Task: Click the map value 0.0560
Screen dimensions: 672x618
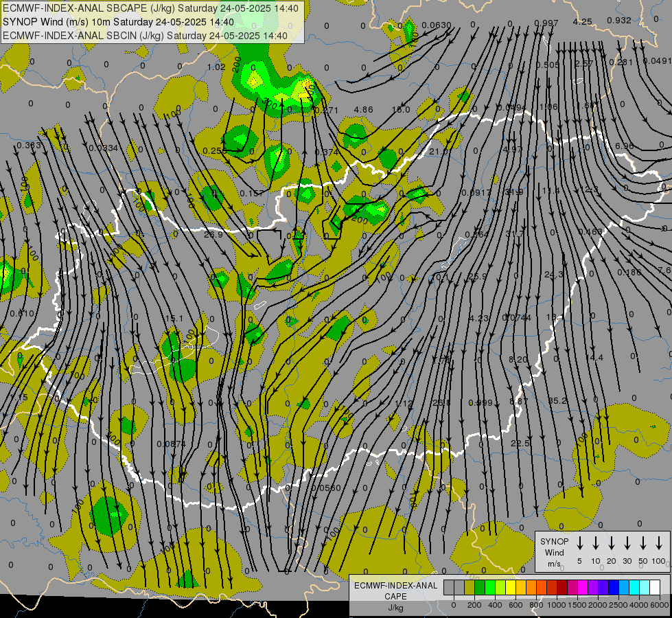Action: coord(326,488)
